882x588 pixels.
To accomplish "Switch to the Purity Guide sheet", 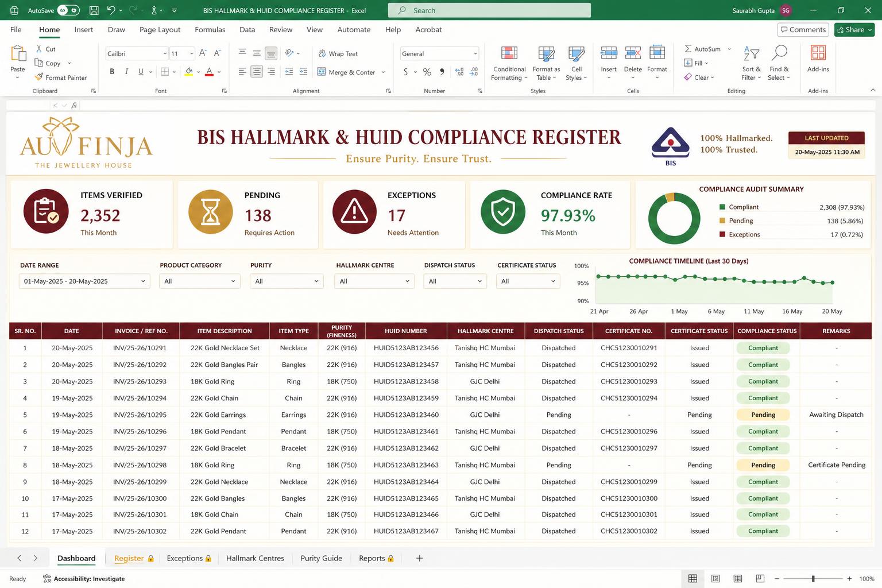I will click(x=321, y=558).
